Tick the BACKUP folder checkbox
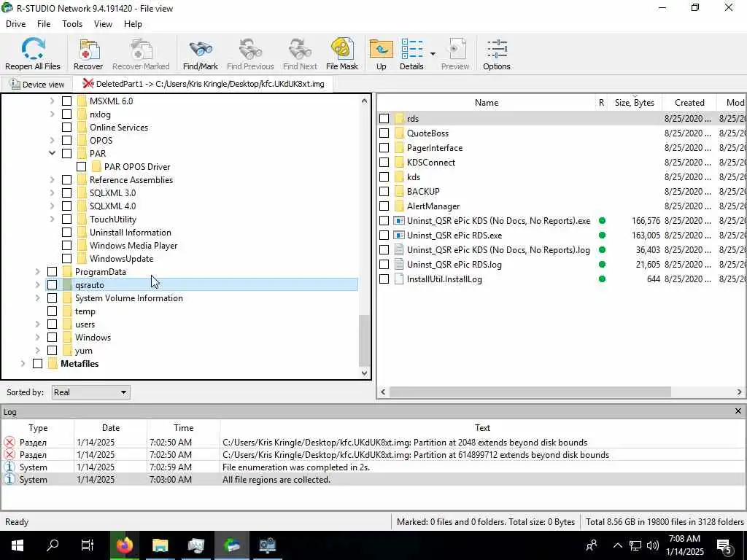Screen dimensions: 747x560 384,192
